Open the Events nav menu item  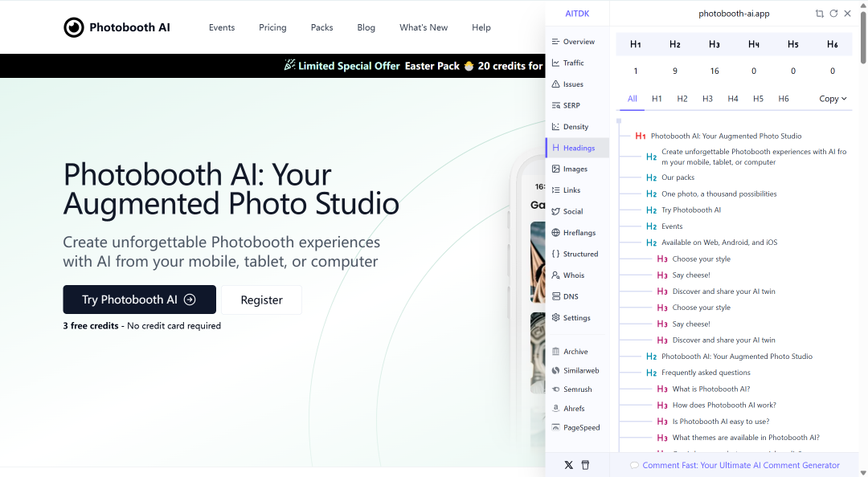click(222, 27)
